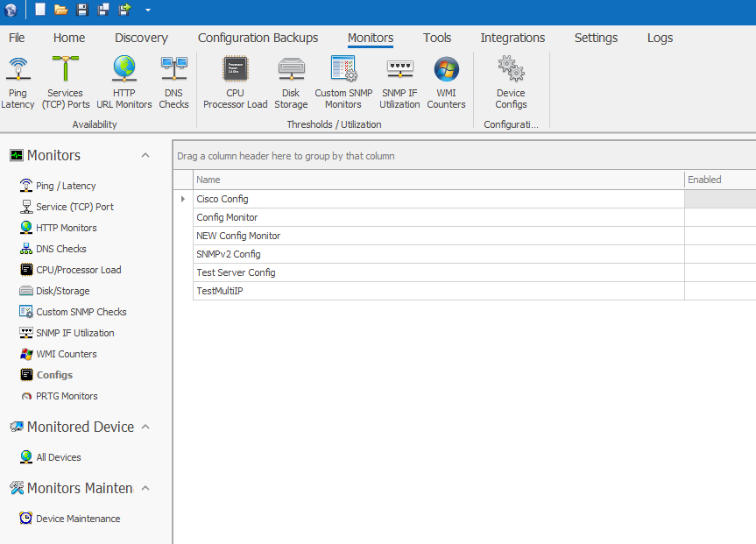Viewport: 756px width, 544px height.
Task: Select the "SNMPv2 Config" row
Action: [x=439, y=254]
